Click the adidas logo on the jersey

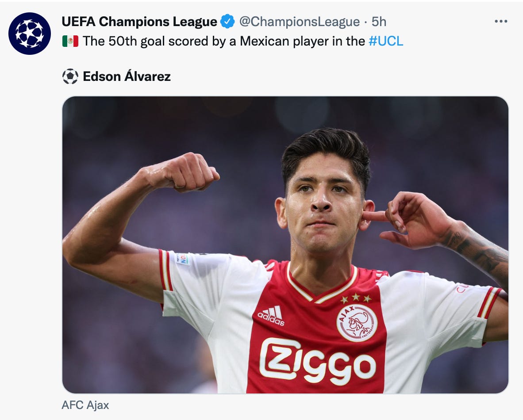pyautogui.click(x=271, y=315)
